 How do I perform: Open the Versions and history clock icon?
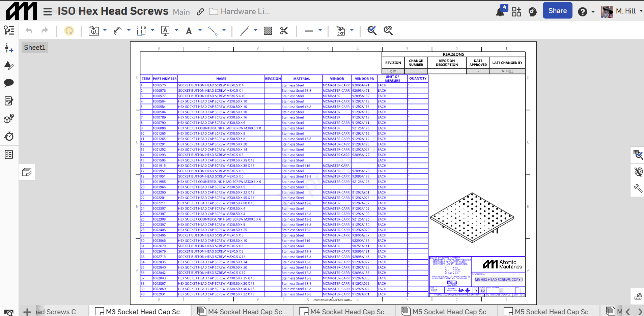(x=9, y=136)
